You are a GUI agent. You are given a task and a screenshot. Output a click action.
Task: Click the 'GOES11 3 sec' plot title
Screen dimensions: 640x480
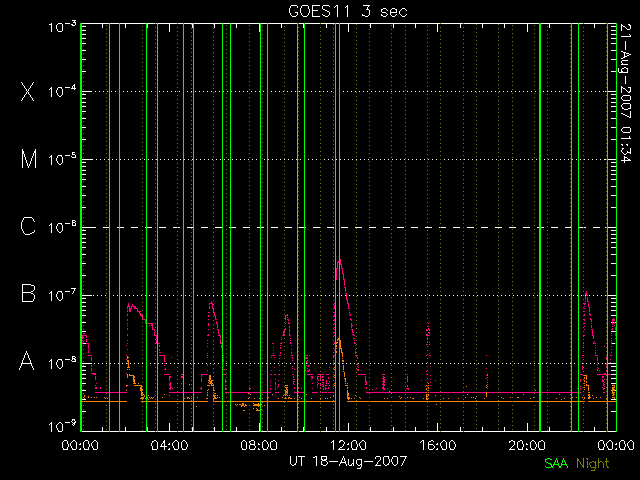pyautogui.click(x=348, y=11)
